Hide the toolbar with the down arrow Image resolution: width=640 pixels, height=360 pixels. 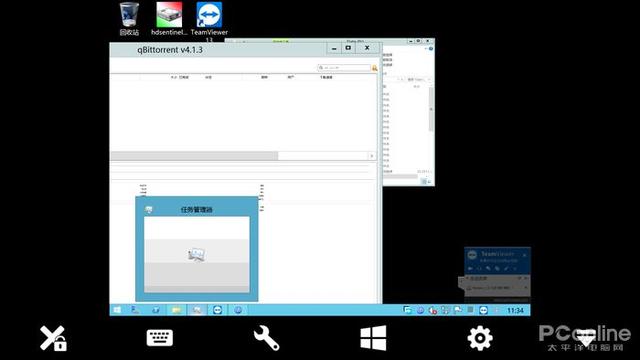coord(586,338)
